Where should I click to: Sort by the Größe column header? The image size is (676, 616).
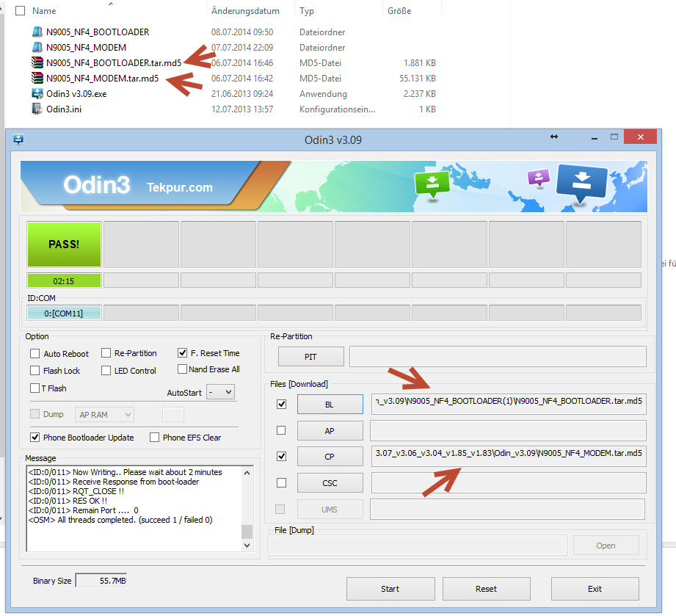click(x=399, y=11)
